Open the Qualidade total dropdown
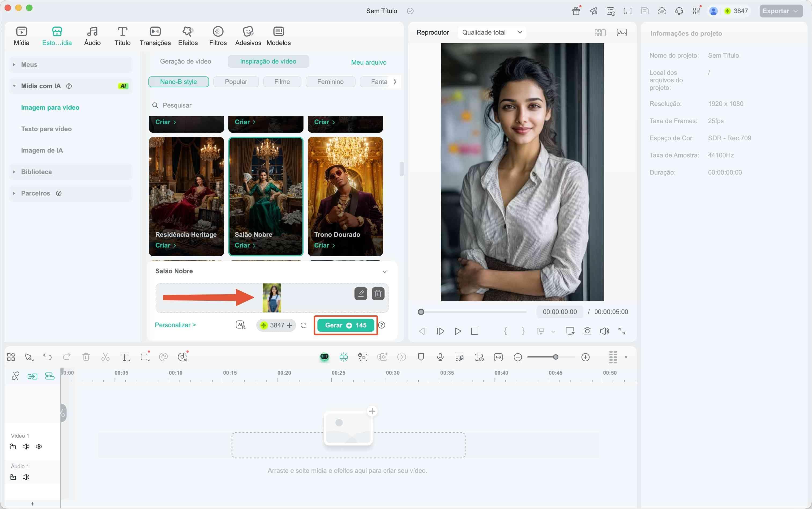 (x=492, y=32)
